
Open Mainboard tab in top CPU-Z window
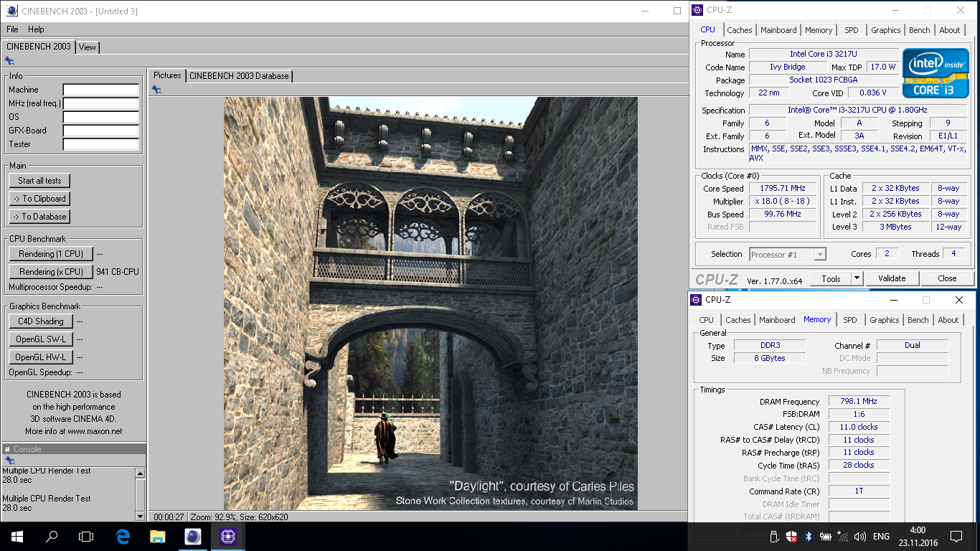pos(778,30)
